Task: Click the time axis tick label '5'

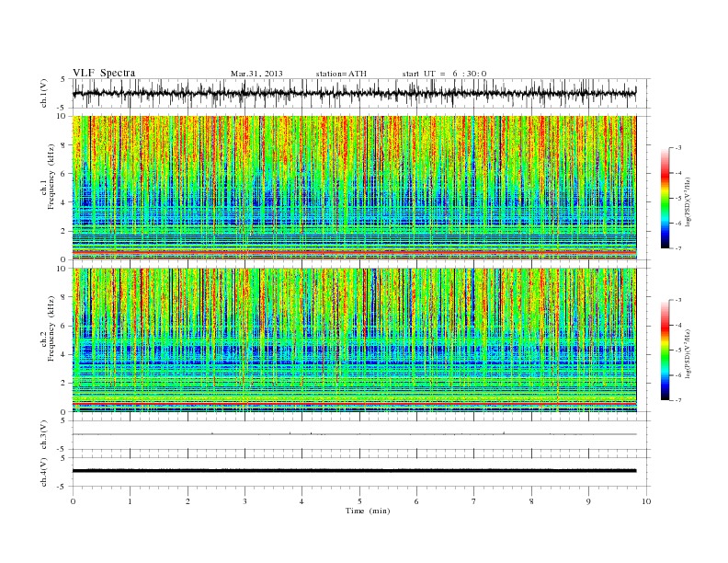Action: (x=359, y=501)
